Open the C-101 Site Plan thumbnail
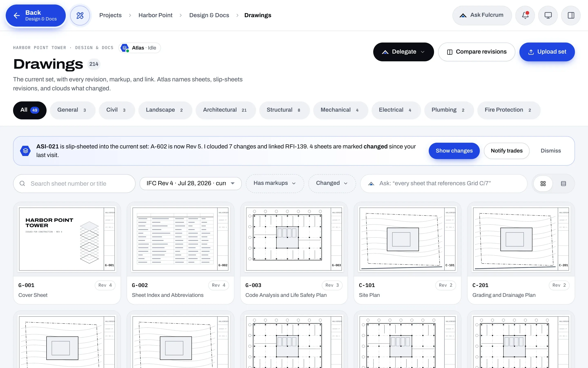The image size is (588, 368). point(407,239)
